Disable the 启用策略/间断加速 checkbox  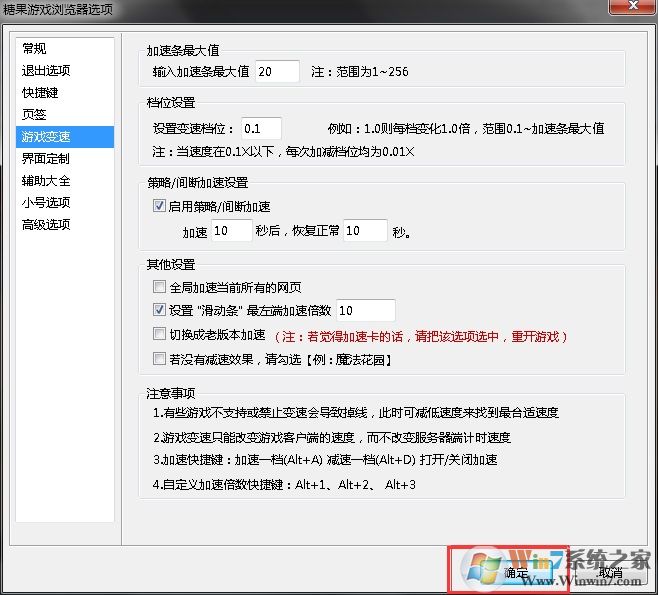tap(159, 207)
